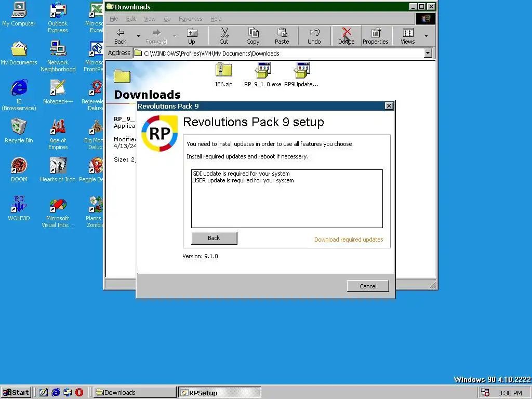Launch DOOM desktop shortcut

pyautogui.click(x=19, y=170)
